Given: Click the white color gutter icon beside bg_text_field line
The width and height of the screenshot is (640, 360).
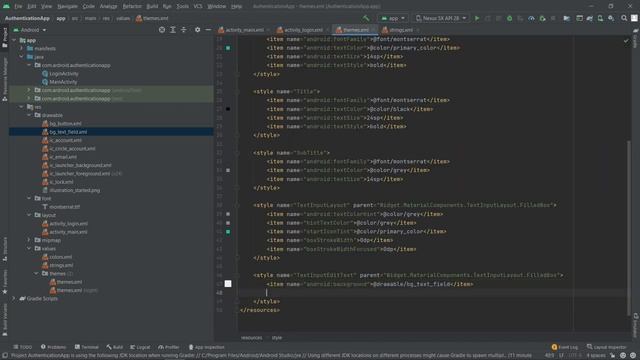Looking at the screenshot, I should tap(228, 284).
